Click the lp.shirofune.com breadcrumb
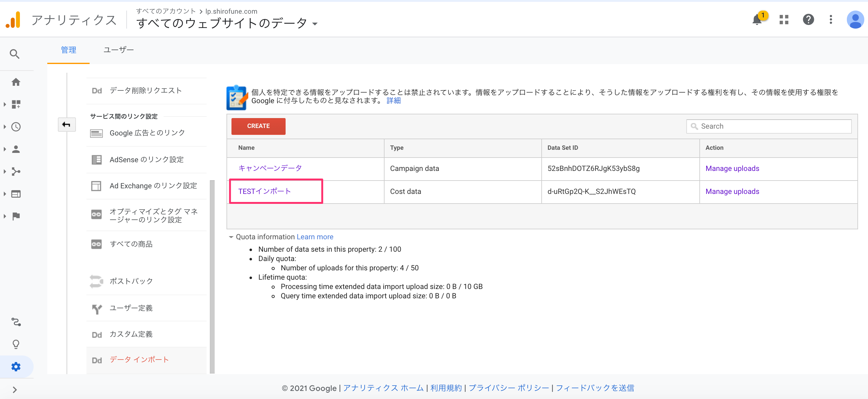The width and height of the screenshot is (868, 399). 231,11
